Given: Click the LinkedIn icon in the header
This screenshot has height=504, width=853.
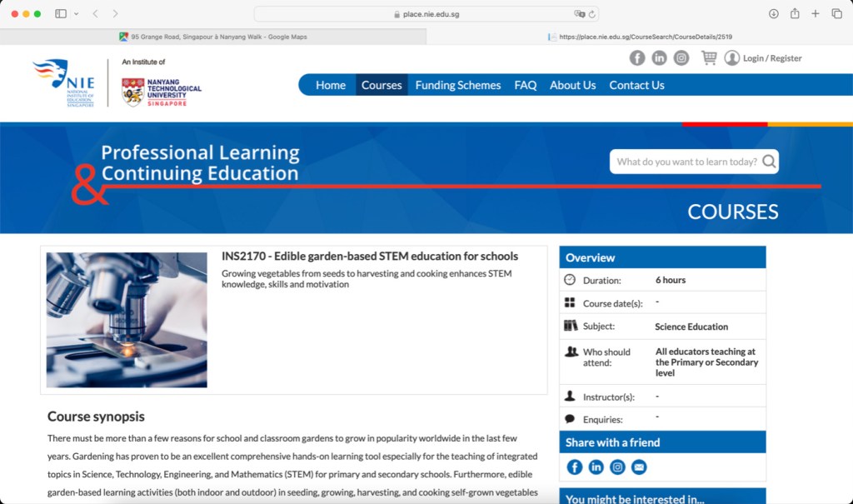Looking at the screenshot, I should pyautogui.click(x=660, y=57).
